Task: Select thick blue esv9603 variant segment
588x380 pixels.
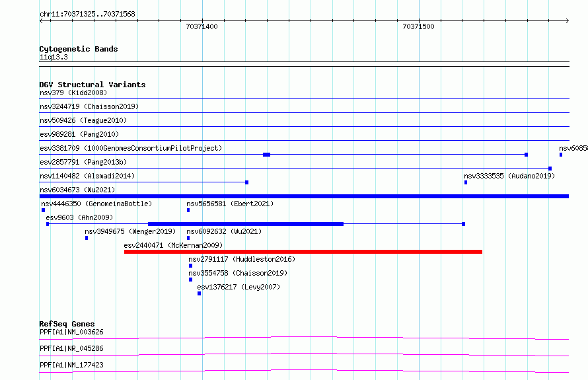Action: click(246, 224)
